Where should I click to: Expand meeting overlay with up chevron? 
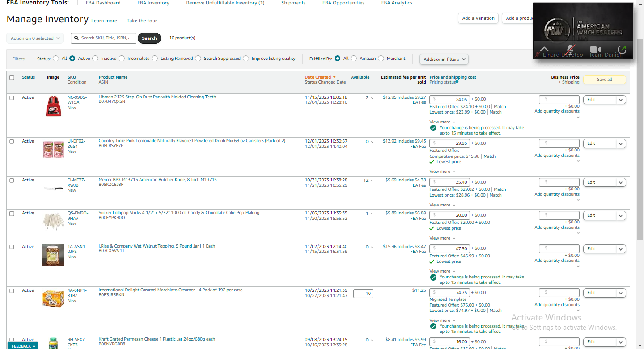click(544, 49)
